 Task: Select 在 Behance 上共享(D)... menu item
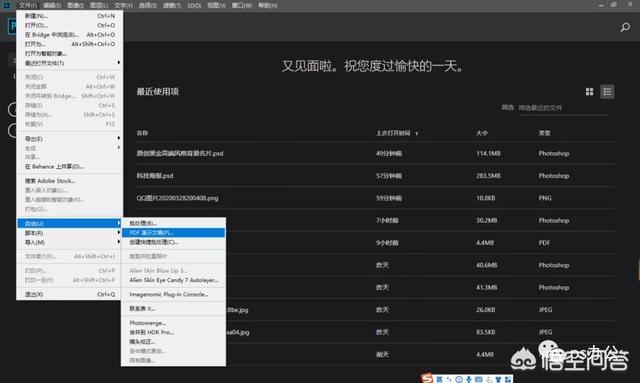70,167
